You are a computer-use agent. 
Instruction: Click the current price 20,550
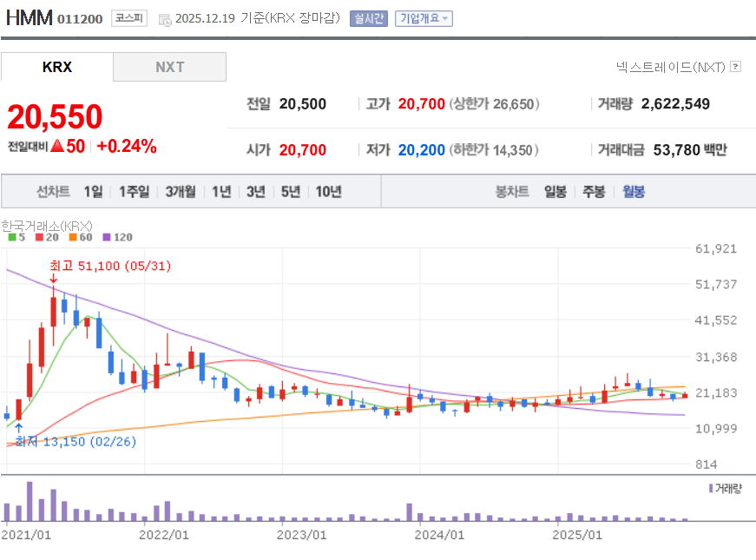tap(55, 116)
